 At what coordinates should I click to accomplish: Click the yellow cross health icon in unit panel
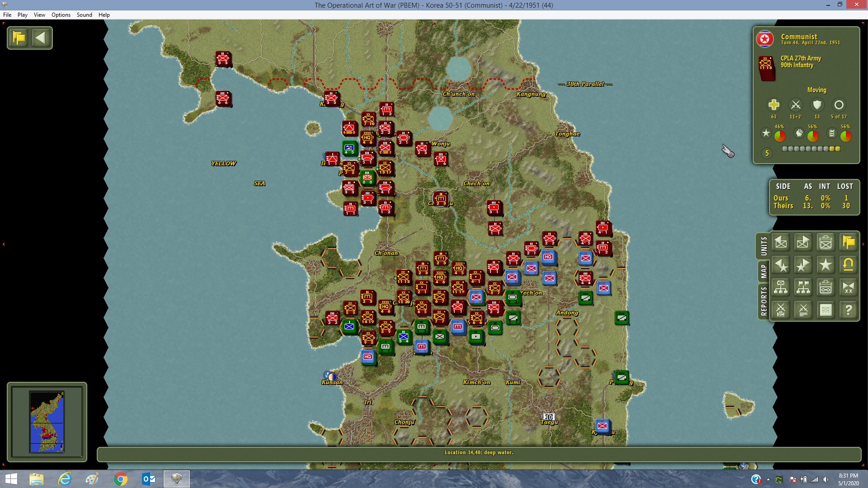[774, 105]
